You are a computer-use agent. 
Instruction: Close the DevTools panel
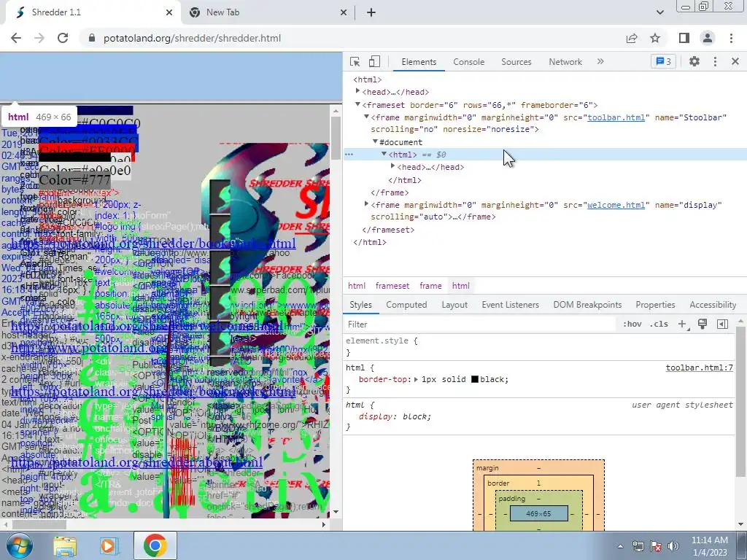(x=735, y=61)
